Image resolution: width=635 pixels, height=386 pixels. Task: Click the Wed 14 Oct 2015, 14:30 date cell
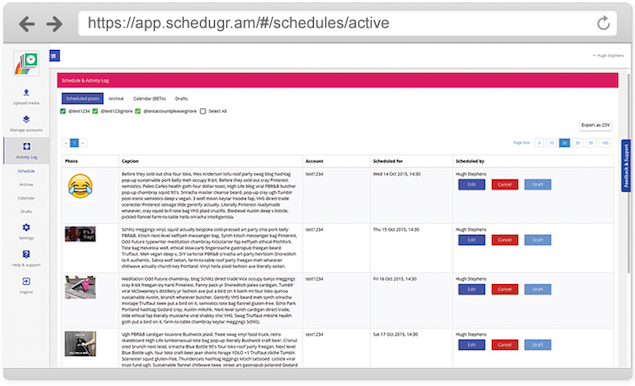pos(397,174)
